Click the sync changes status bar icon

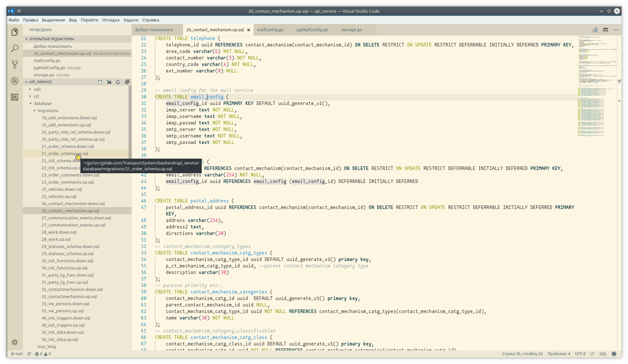(x=29, y=354)
